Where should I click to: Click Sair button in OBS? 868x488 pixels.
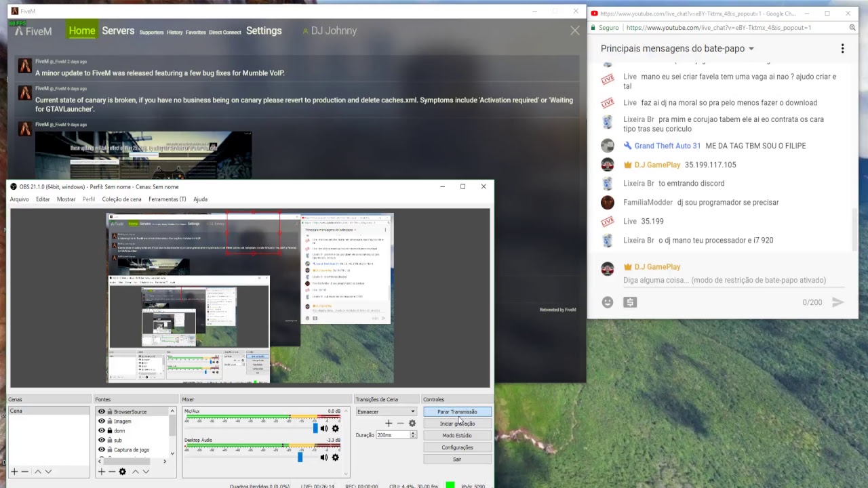tap(457, 459)
